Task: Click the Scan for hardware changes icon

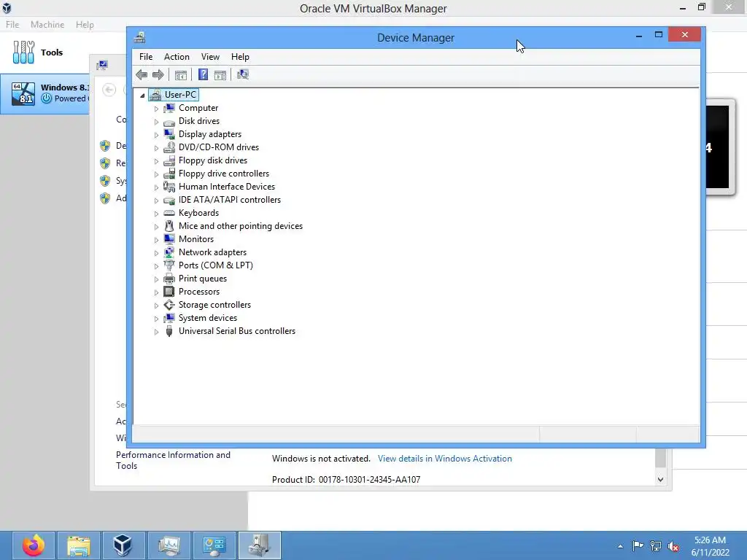Action: point(243,75)
